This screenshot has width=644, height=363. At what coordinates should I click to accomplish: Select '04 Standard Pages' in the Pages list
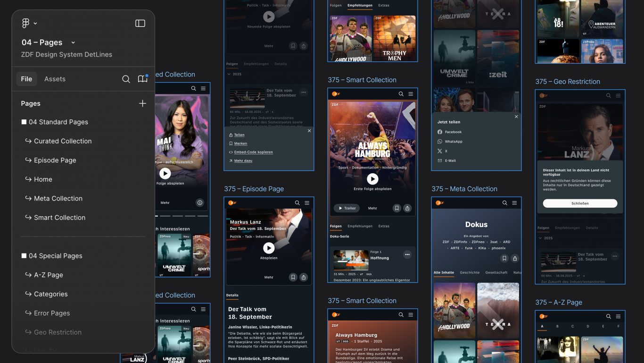pos(55,122)
